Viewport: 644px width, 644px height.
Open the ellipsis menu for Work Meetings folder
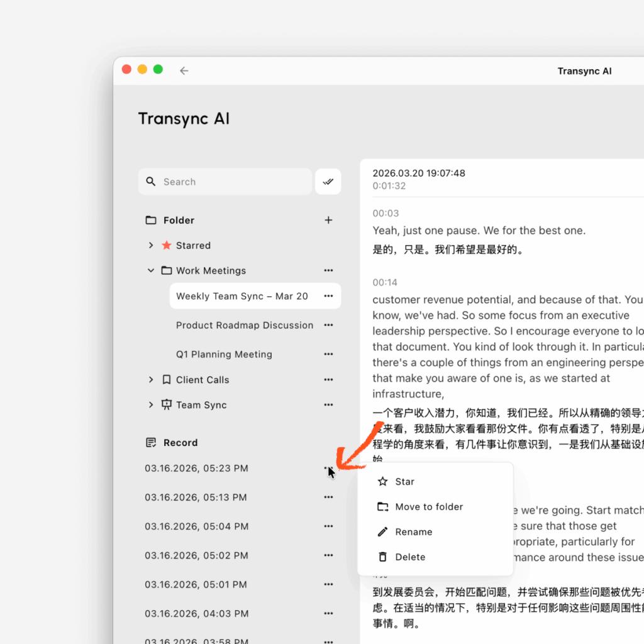point(328,270)
